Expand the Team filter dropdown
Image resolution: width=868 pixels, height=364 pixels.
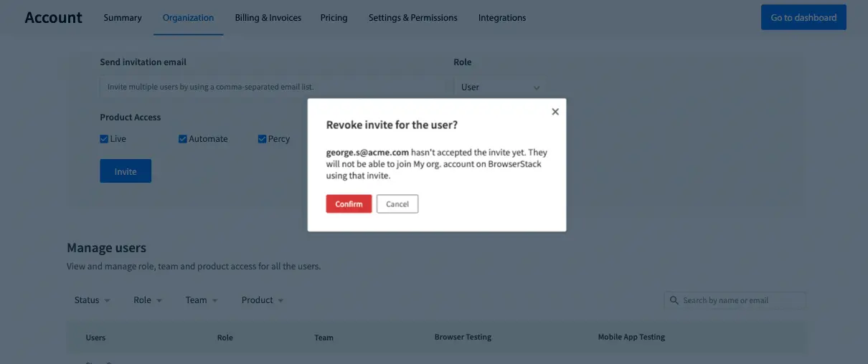201,300
